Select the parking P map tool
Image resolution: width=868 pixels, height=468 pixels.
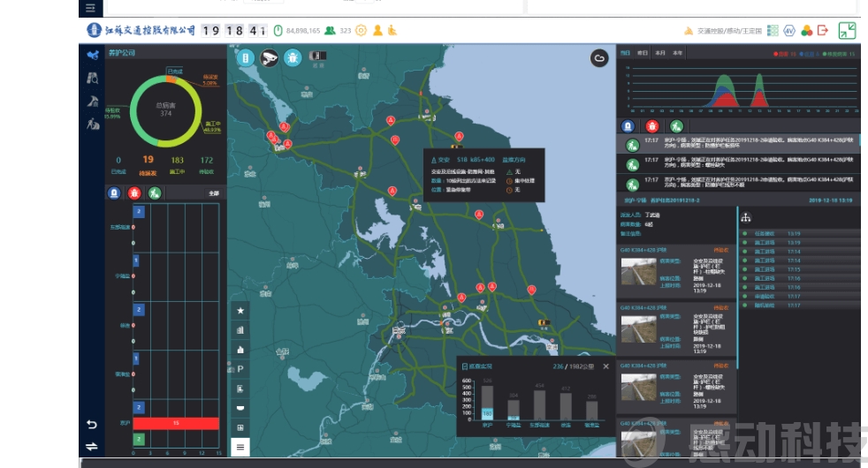click(x=240, y=368)
